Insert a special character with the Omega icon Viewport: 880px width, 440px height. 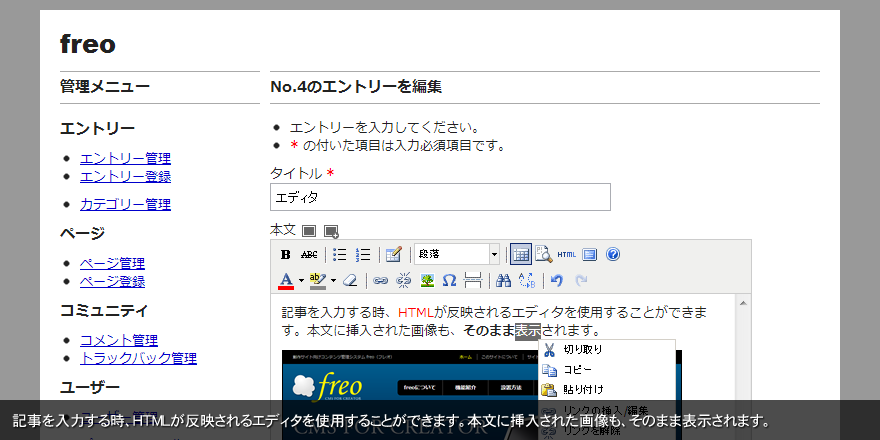click(449, 280)
